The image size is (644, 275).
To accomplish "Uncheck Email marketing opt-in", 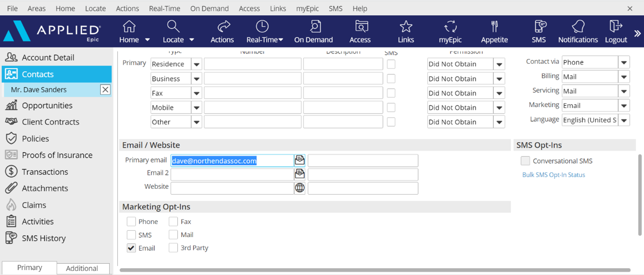I will point(131,248).
